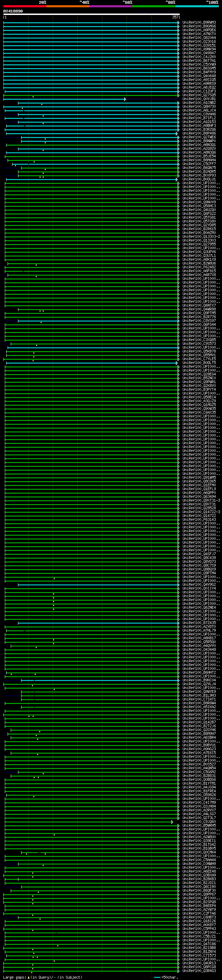Image resolution: width=222 pixels, height=980 pixels.
Task: Click the green ~80% identity legend segment
Action: (154, 6)
